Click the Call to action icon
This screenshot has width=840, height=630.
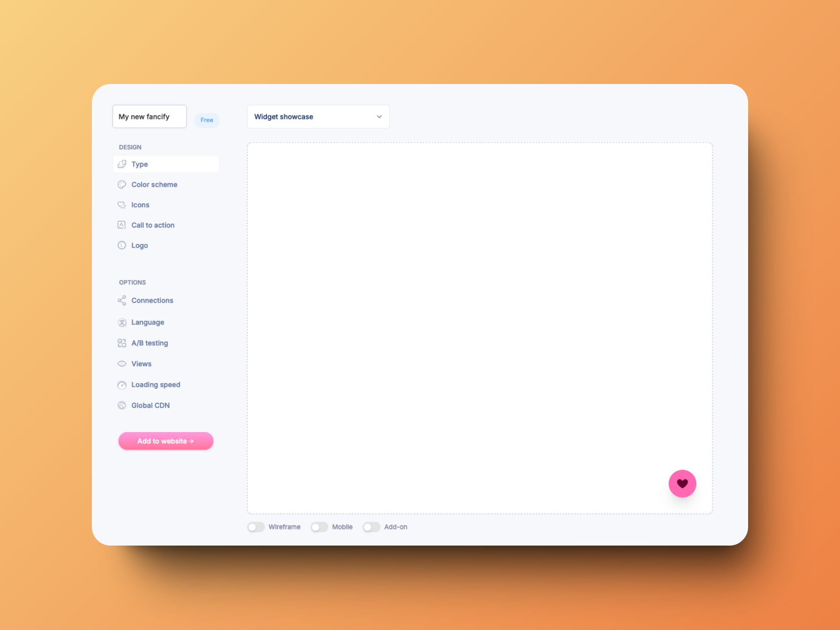coord(121,225)
